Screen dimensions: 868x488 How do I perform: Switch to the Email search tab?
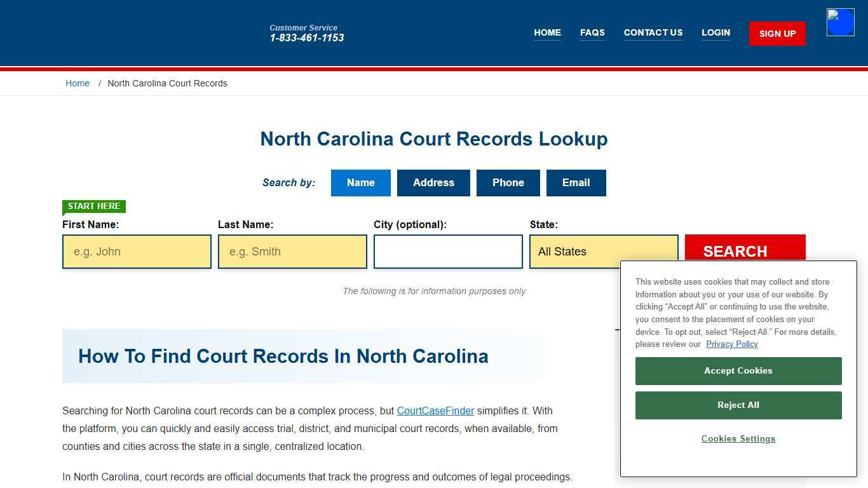(x=576, y=182)
